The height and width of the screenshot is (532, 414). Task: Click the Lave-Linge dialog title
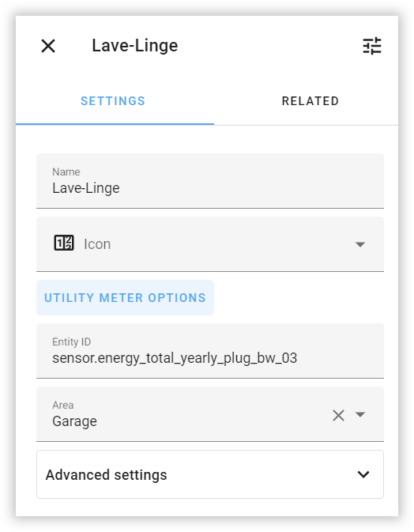tap(135, 46)
